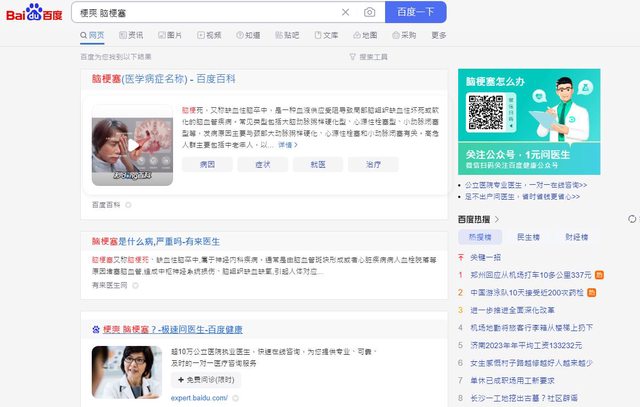The width and height of the screenshot is (640, 407).
Task: Open the 视频 tab
Action: coord(209,35)
